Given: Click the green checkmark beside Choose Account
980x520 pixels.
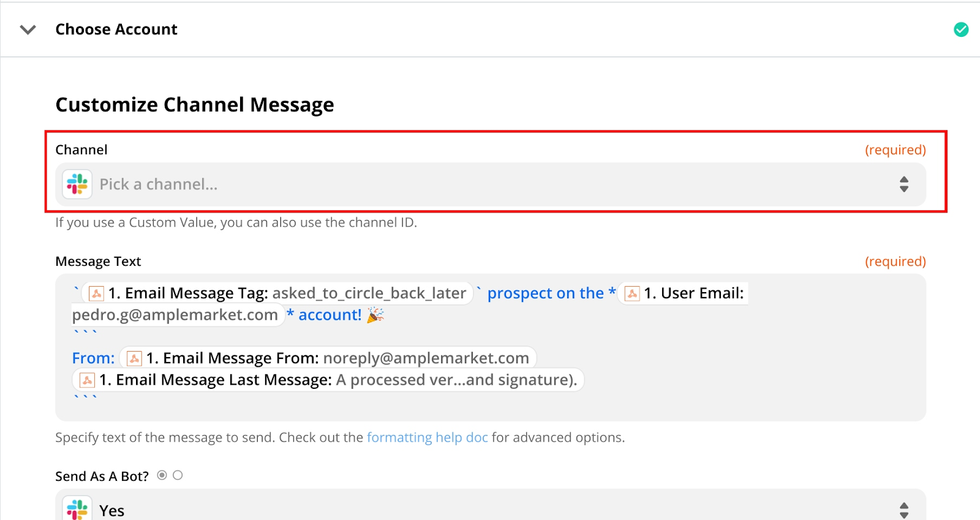Looking at the screenshot, I should [961, 29].
